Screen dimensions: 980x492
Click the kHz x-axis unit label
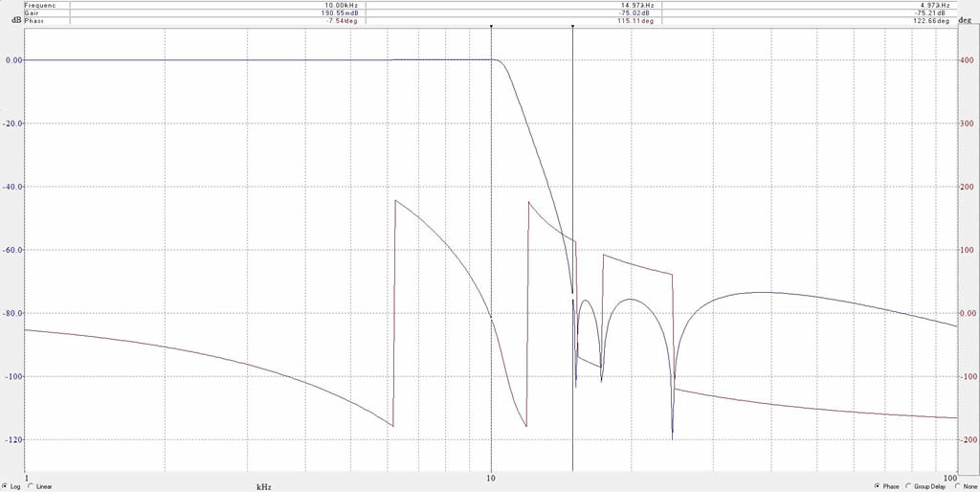[263, 485]
